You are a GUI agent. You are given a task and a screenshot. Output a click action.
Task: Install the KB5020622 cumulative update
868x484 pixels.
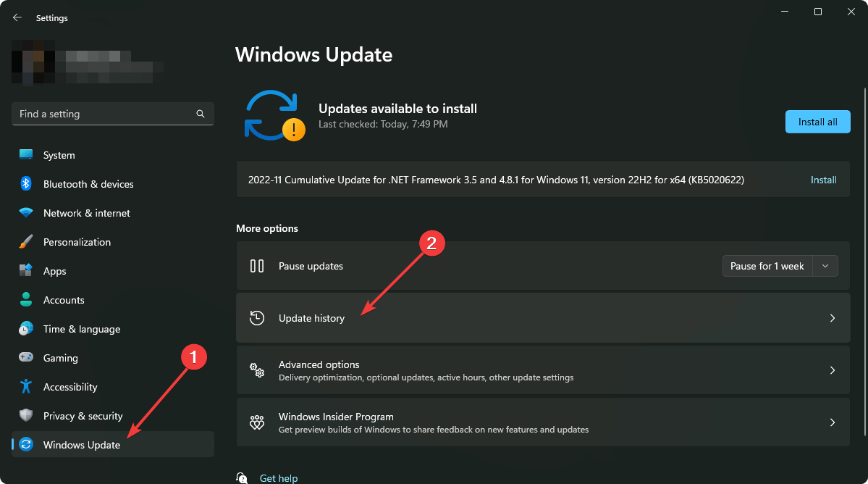coord(823,179)
